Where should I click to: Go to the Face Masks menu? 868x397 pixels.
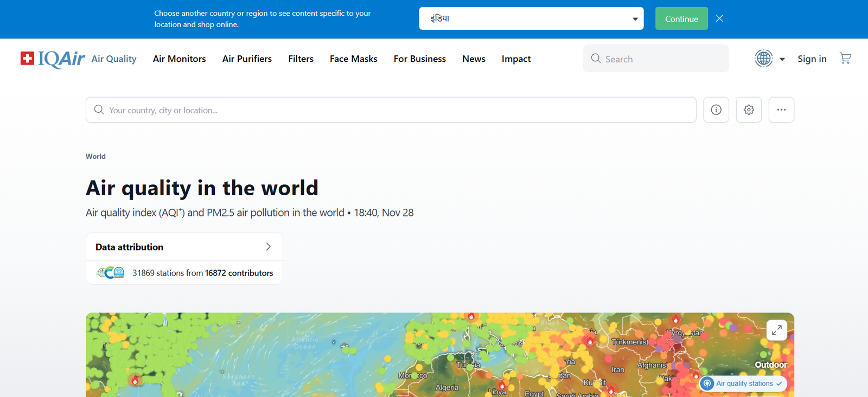353,59
